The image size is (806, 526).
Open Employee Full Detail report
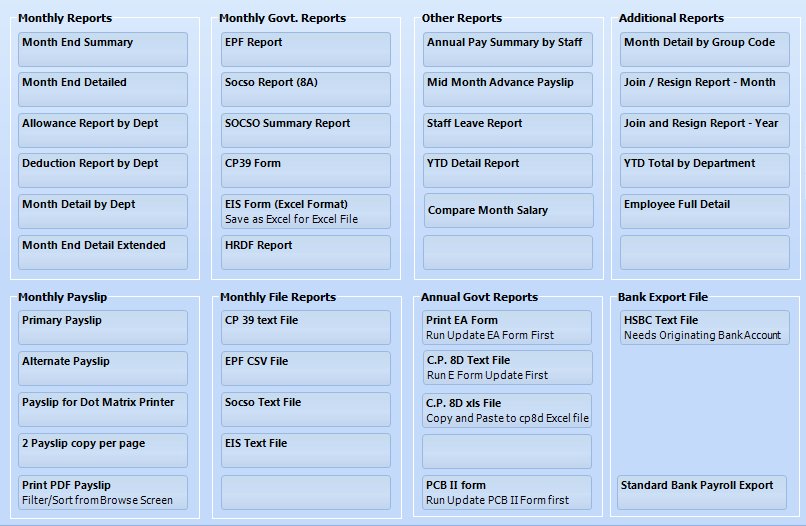click(705, 211)
